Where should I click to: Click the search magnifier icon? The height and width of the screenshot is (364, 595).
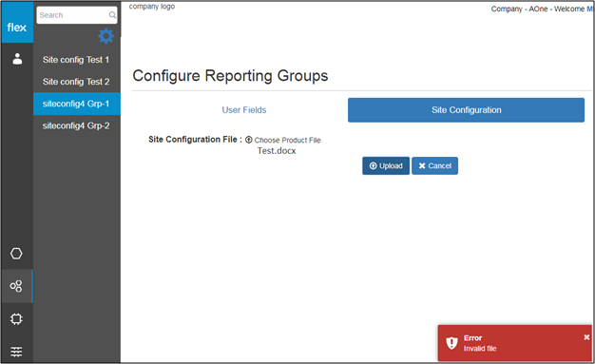tap(112, 15)
